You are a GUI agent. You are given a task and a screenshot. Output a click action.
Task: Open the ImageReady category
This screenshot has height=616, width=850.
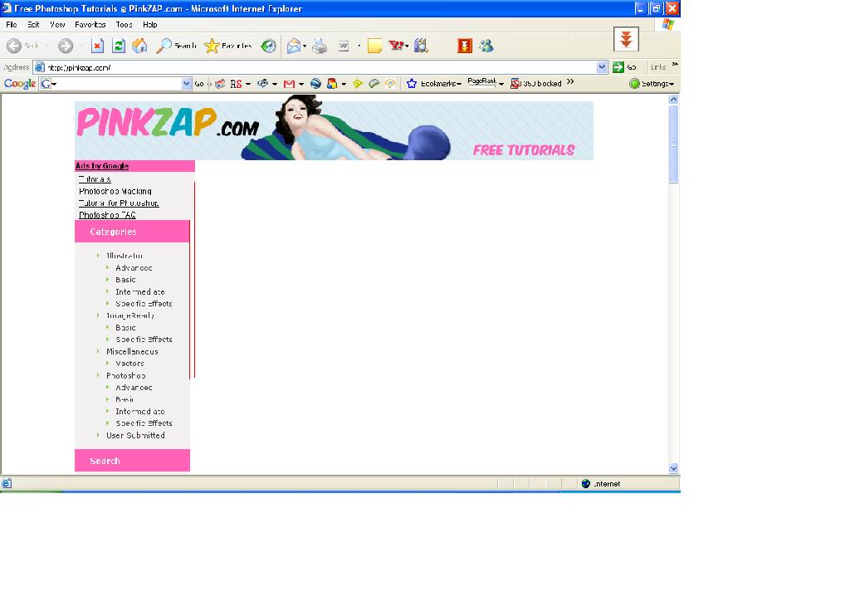(130, 315)
